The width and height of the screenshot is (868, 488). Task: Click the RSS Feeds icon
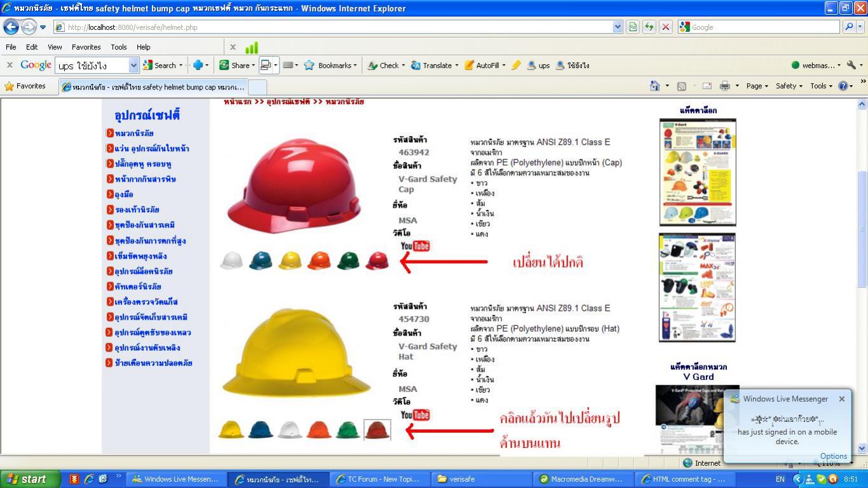[x=682, y=86]
